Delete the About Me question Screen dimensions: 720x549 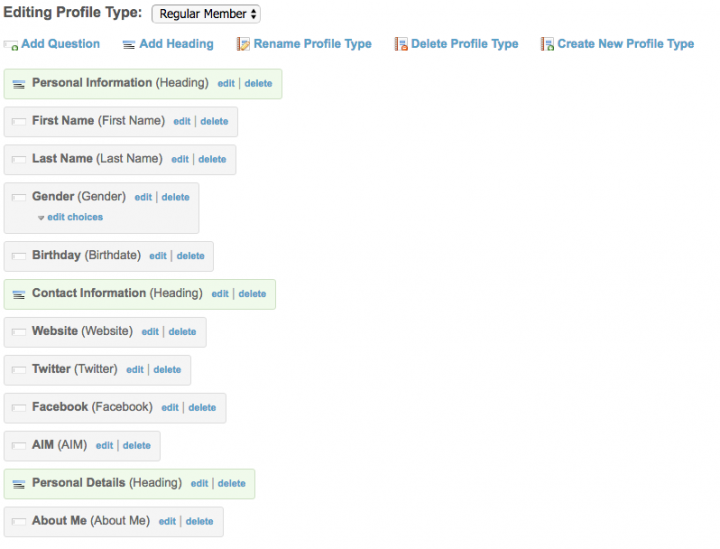coord(199,521)
